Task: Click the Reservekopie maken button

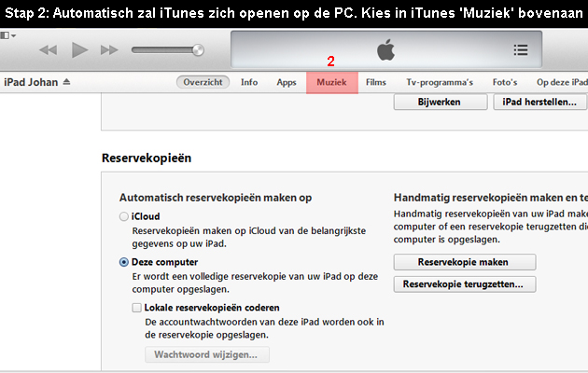Action: 465,262
